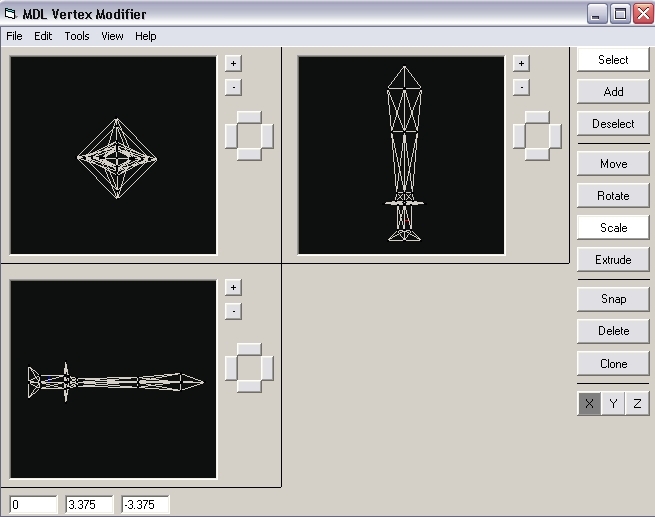Image resolution: width=655 pixels, height=517 pixels.
Task: Pan left in the top-right viewport
Action: click(x=519, y=136)
